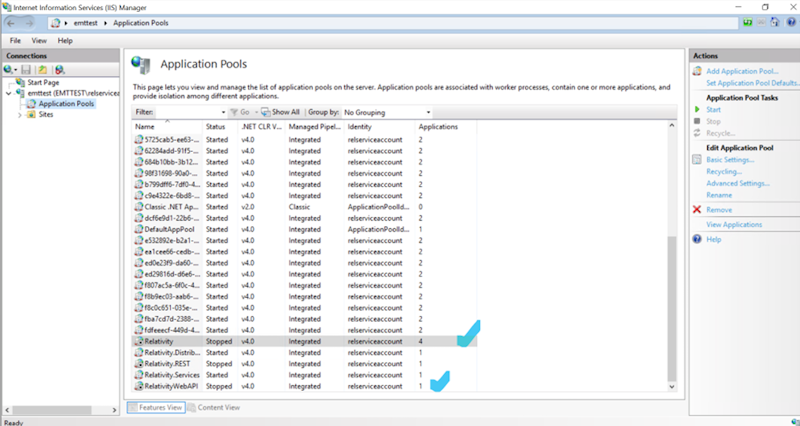Click the emttest breadcrumb arrow in address bar
The width and height of the screenshot is (800, 426).
106,23
